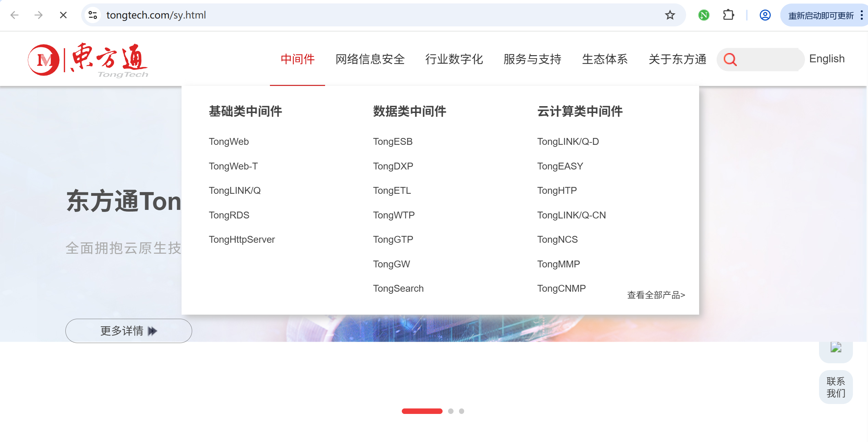This screenshot has width=868, height=442.
Task: Click the red search magnifier icon
Action: point(730,60)
